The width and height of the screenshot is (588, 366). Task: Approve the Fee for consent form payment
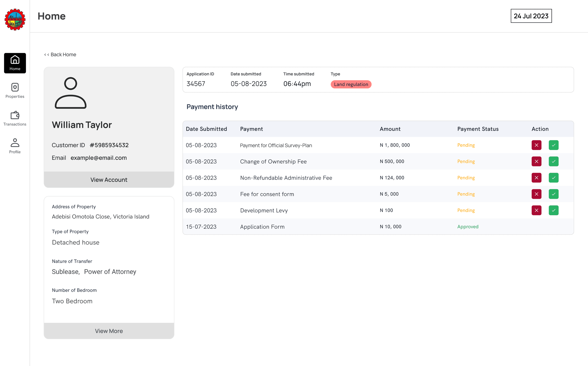click(554, 194)
